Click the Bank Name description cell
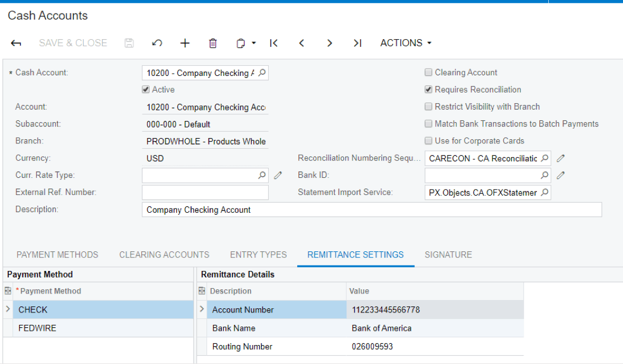 point(276,328)
